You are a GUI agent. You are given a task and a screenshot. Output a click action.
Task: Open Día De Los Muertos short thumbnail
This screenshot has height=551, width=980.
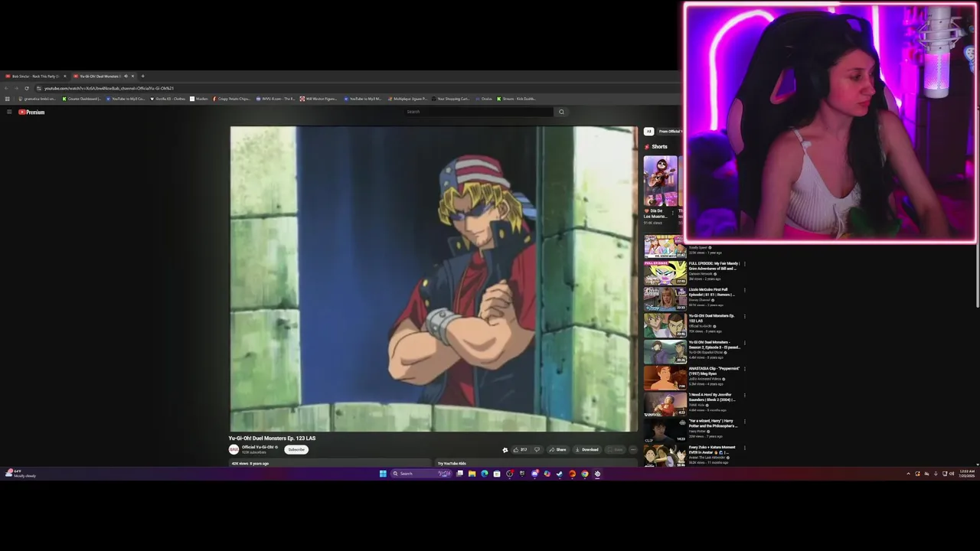point(660,181)
